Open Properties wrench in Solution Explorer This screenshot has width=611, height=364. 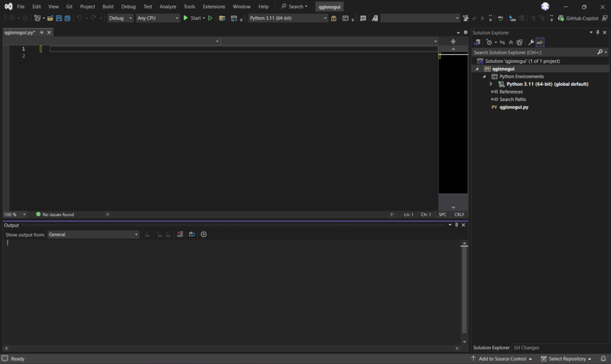pos(531,42)
